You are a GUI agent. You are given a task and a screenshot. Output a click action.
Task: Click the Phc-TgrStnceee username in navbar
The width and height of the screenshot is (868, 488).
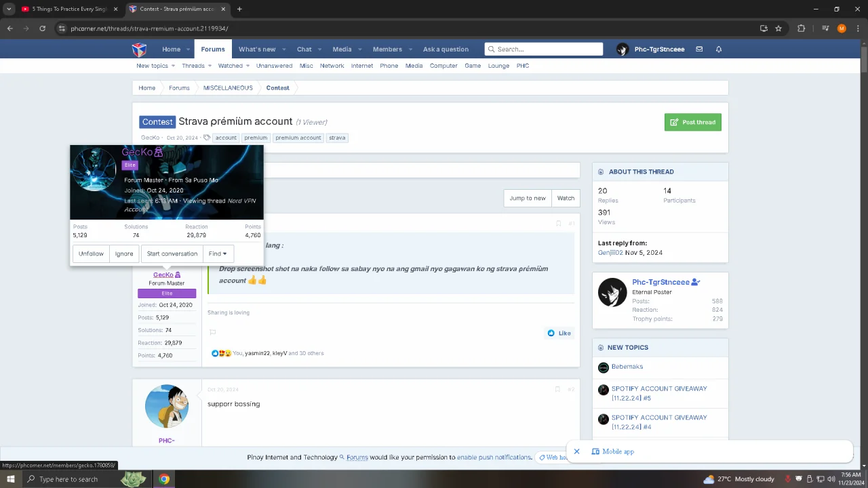click(x=660, y=49)
